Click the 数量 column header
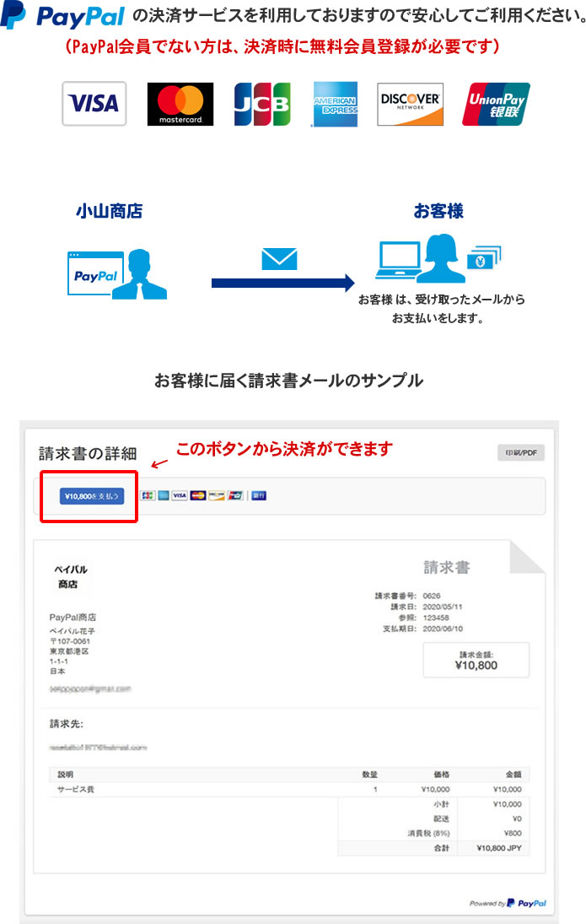Image resolution: width=586 pixels, height=924 pixels. (370, 775)
